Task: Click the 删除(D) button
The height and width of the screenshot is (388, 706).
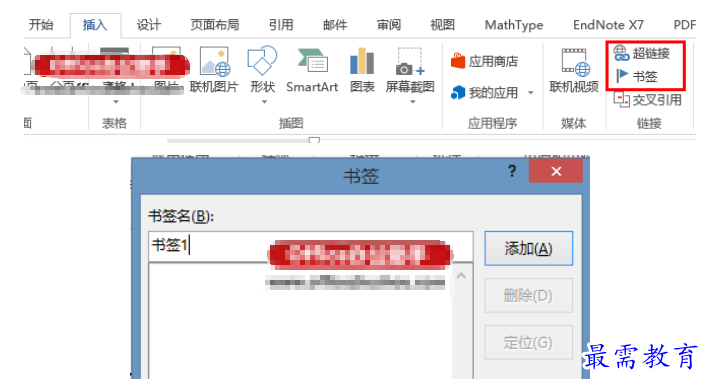Action: tap(529, 296)
